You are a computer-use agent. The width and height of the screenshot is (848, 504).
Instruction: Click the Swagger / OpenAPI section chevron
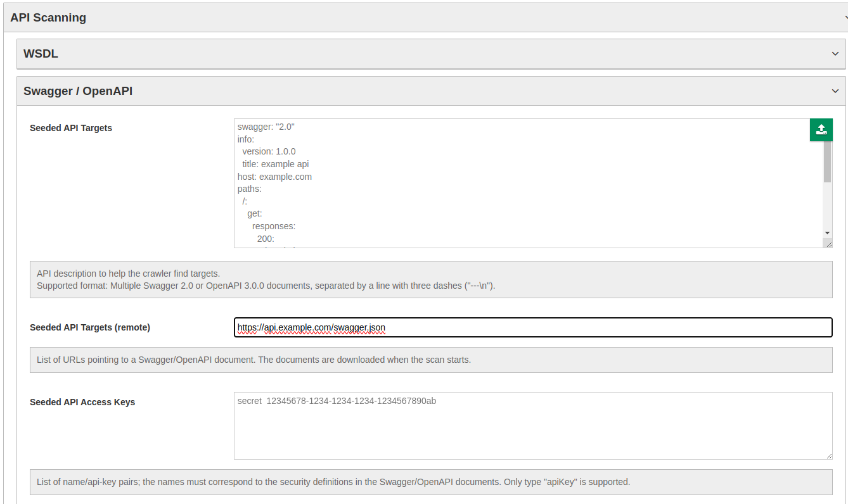tap(835, 91)
